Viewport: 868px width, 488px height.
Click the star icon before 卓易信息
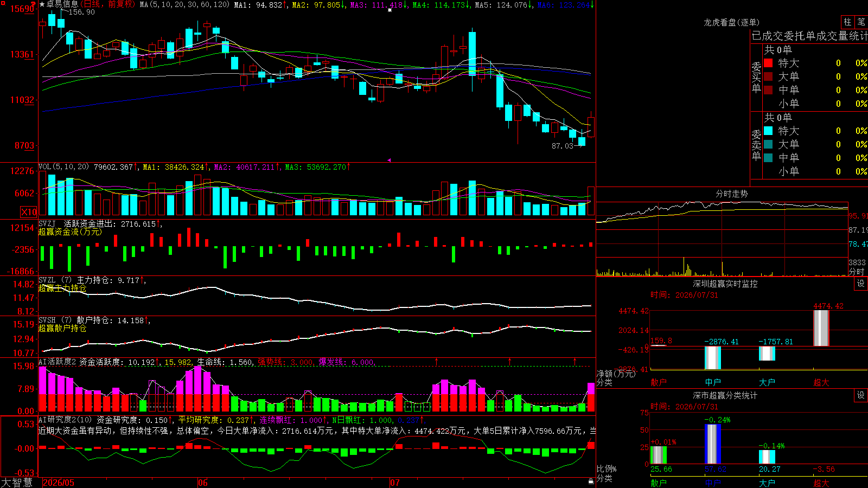pos(42,4)
